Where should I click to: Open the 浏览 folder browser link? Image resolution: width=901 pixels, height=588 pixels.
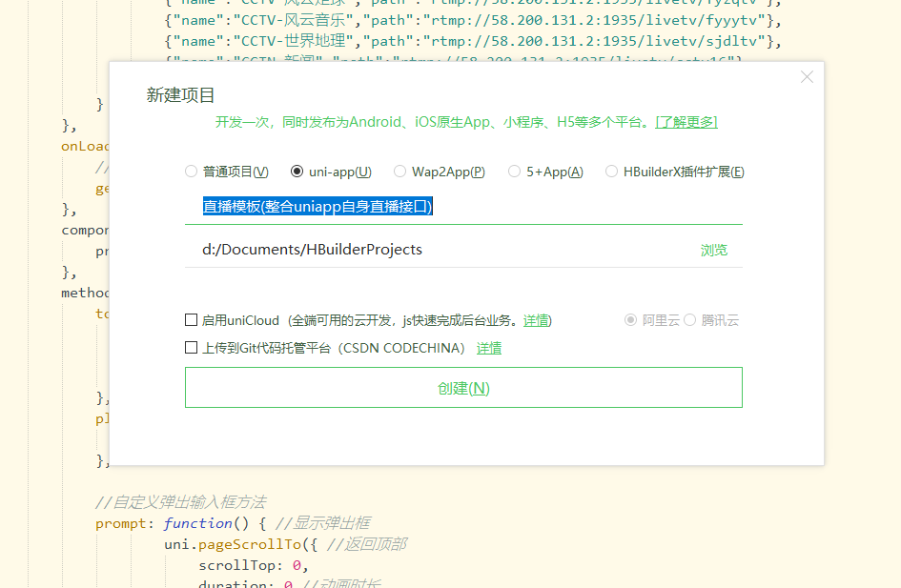point(714,250)
